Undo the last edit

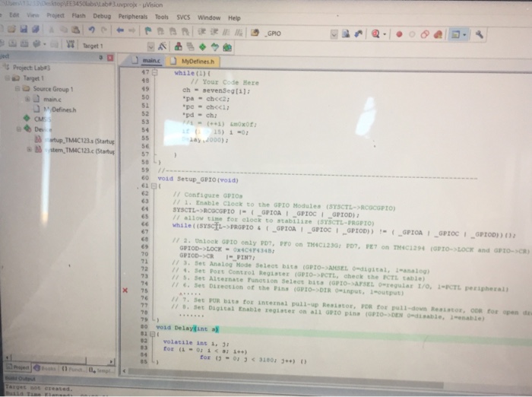92,30
